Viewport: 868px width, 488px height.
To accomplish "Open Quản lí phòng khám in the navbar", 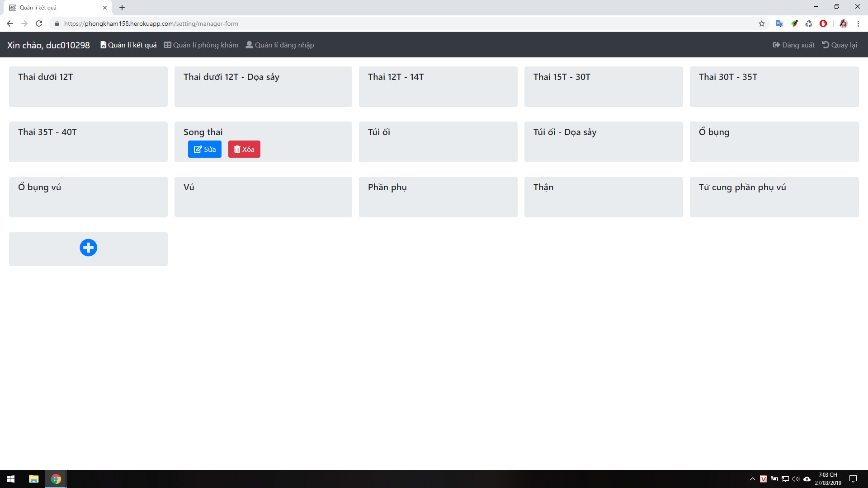I will (201, 45).
